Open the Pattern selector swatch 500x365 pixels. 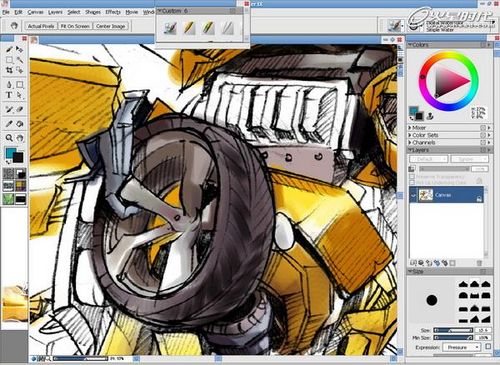pos(8,186)
